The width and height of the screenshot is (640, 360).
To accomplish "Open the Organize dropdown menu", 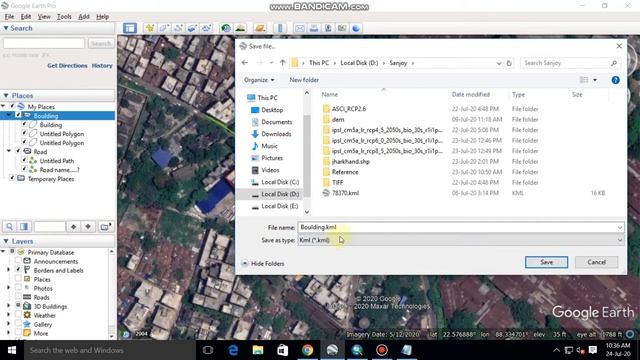I will coord(259,80).
